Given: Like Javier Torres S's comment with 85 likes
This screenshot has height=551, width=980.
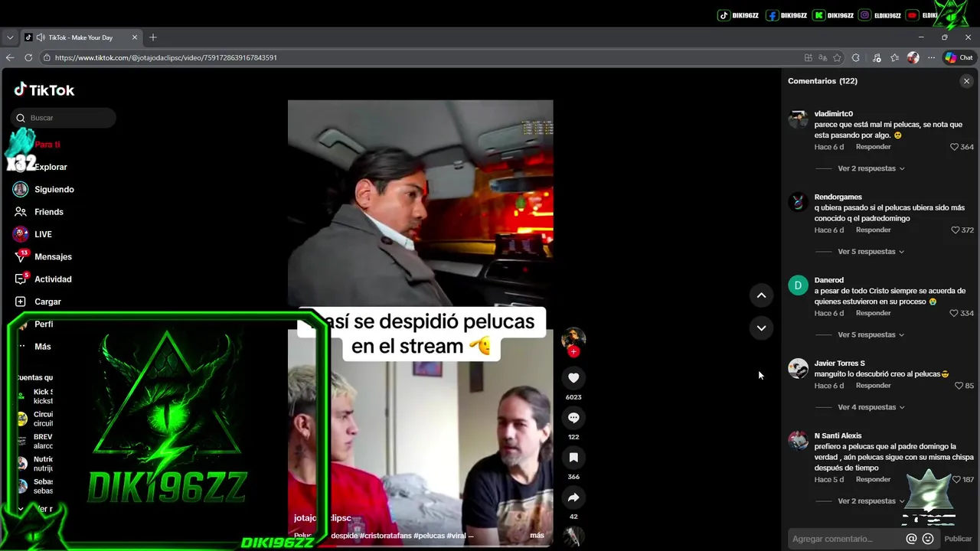Looking at the screenshot, I should click(x=959, y=386).
